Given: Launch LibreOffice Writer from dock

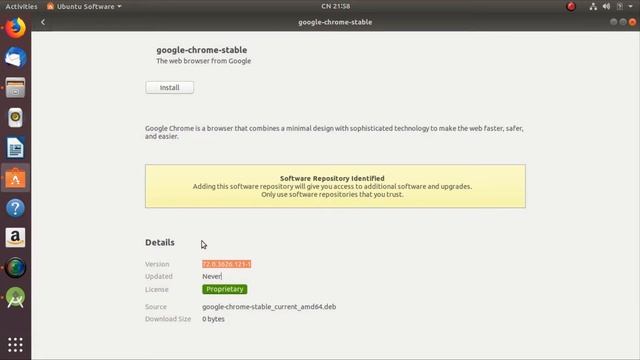Looking at the screenshot, I should pos(16,148).
